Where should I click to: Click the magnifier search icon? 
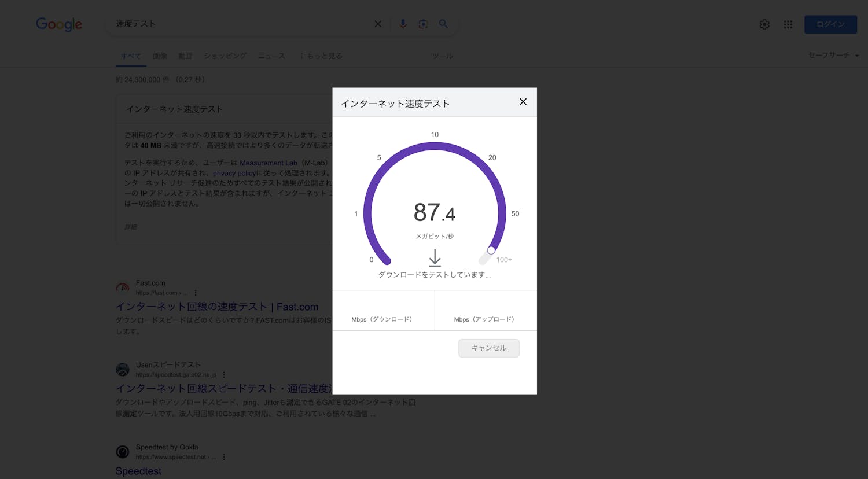443,24
